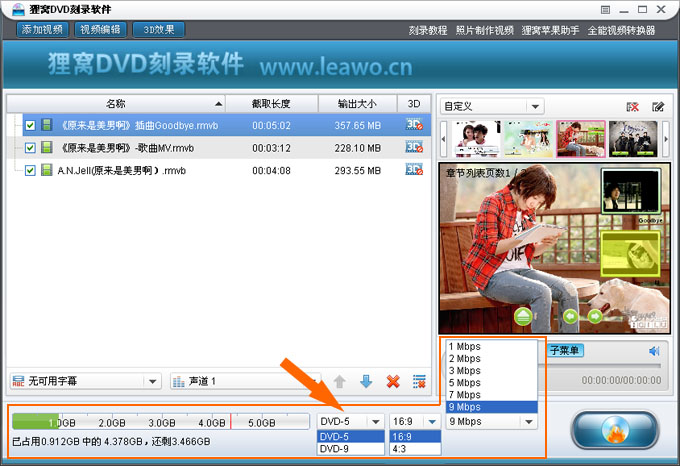680x466 pixels.
Task: Click the 子菜单 tab button
Action: [565, 350]
